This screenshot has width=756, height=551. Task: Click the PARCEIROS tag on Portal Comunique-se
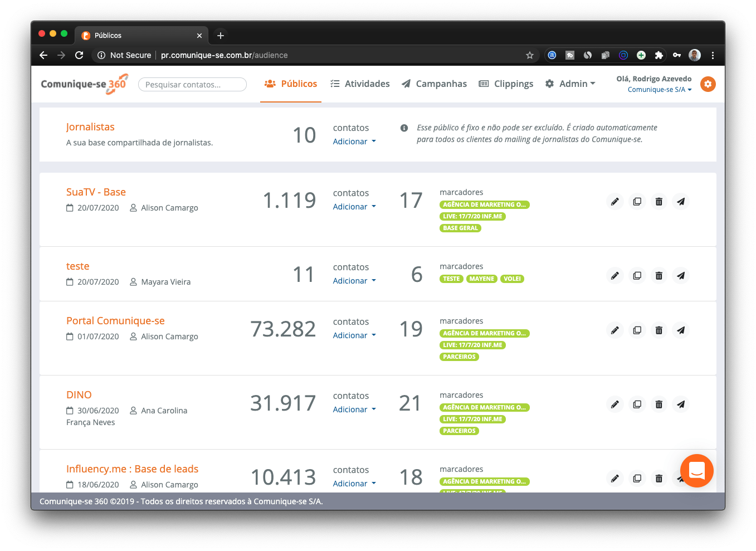pyautogui.click(x=459, y=357)
